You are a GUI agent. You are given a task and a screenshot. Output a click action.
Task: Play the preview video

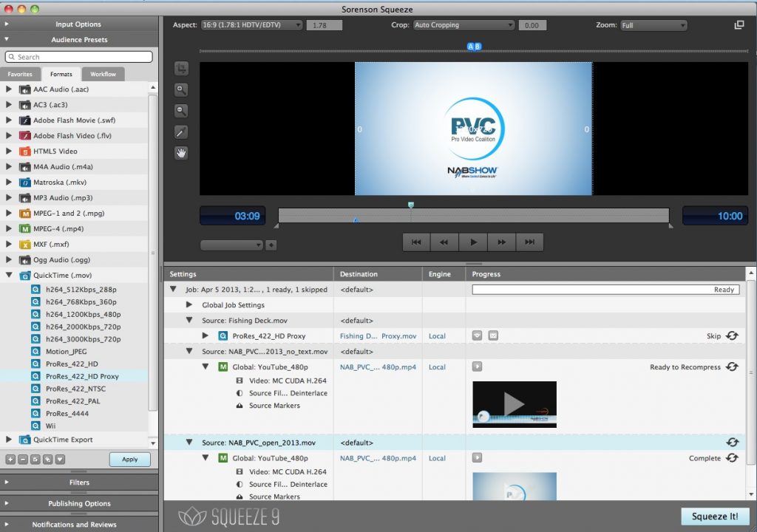[x=473, y=242]
